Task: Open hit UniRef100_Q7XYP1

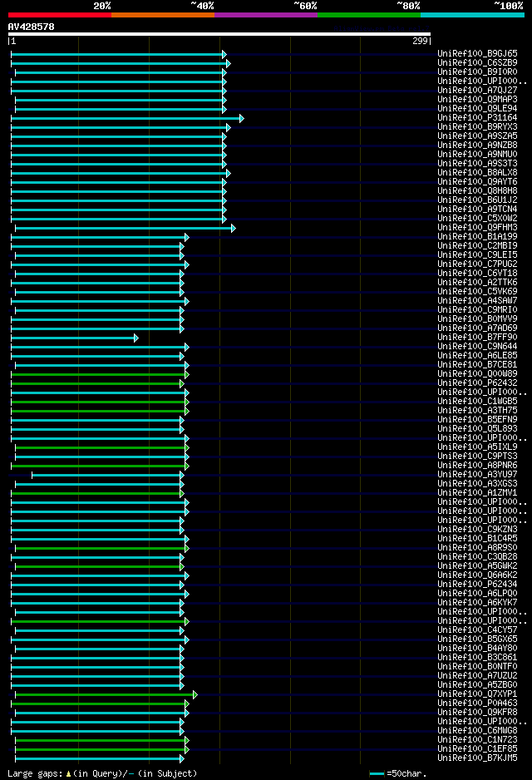Action: 477,694
